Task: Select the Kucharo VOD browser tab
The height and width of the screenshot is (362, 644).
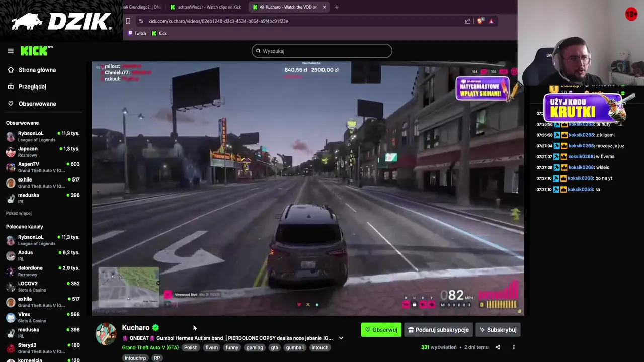Action: pos(289,7)
